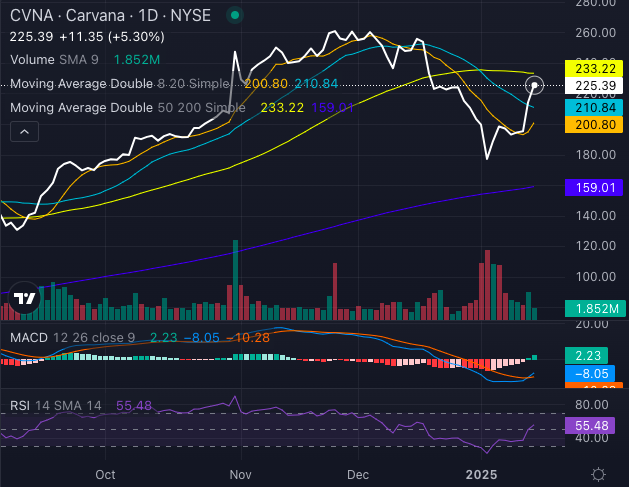This screenshot has height=487, width=629.
Task: Click the purple 55.48 RSI axis label
Action: click(x=594, y=425)
